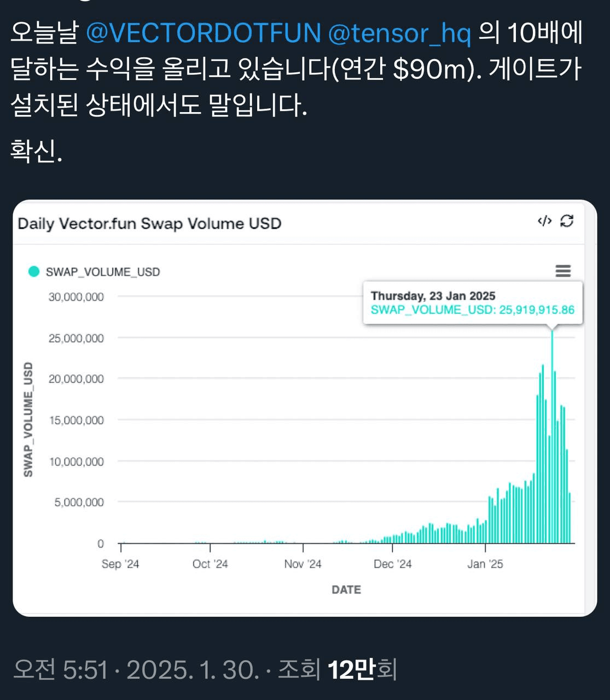Toggle the teal SWAP_VOLUME_USD legend dot

34,271
